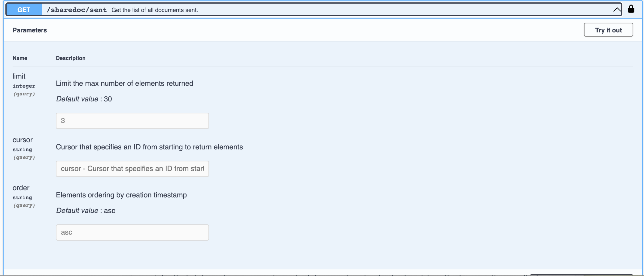Click "Elements ordering by creation timestamp" description
644x276 pixels.
point(121,195)
